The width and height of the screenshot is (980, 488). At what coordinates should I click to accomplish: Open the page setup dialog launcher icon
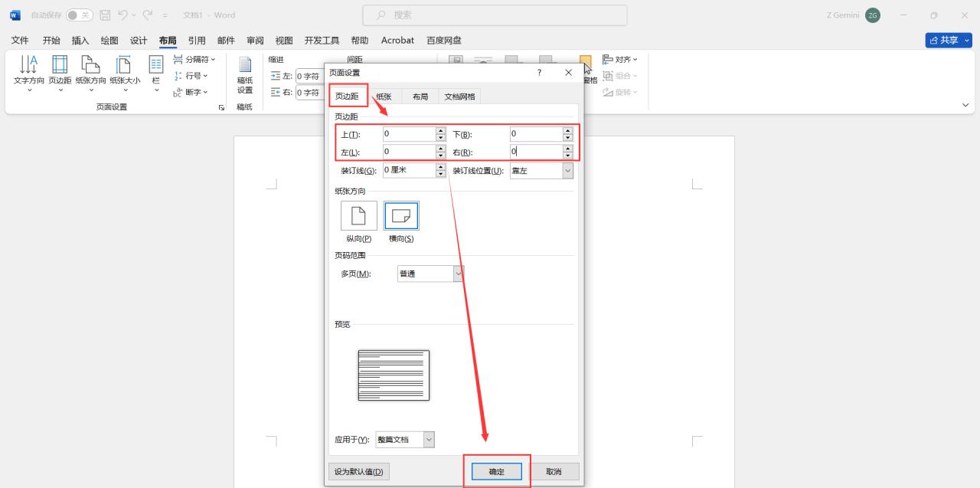click(222, 108)
